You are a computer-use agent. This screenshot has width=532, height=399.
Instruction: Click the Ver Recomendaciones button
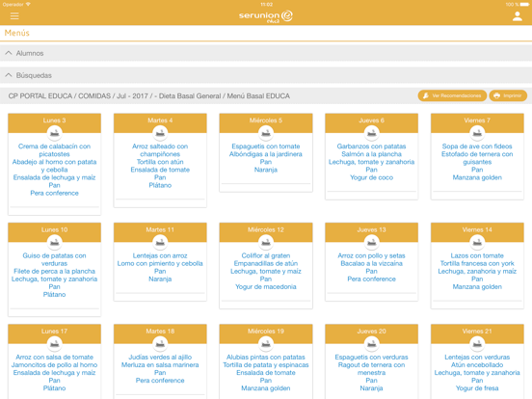pyautogui.click(x=452, y=95)
